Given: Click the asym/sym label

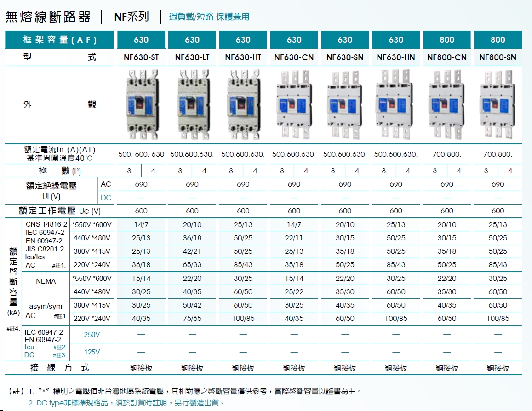Looking at the screenshot, I should [x=46, y=306].
